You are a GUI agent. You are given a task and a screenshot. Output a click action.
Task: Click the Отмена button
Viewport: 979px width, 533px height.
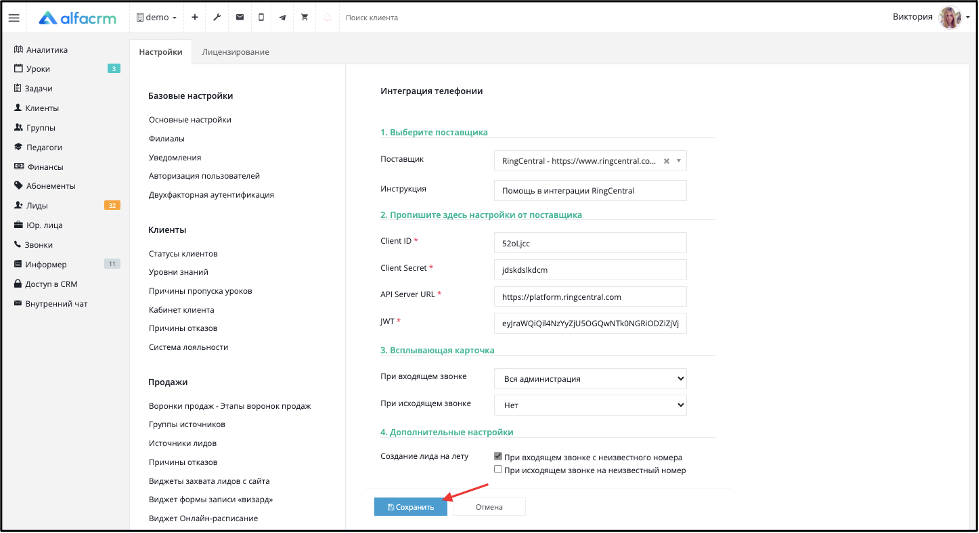coord(488,507)
